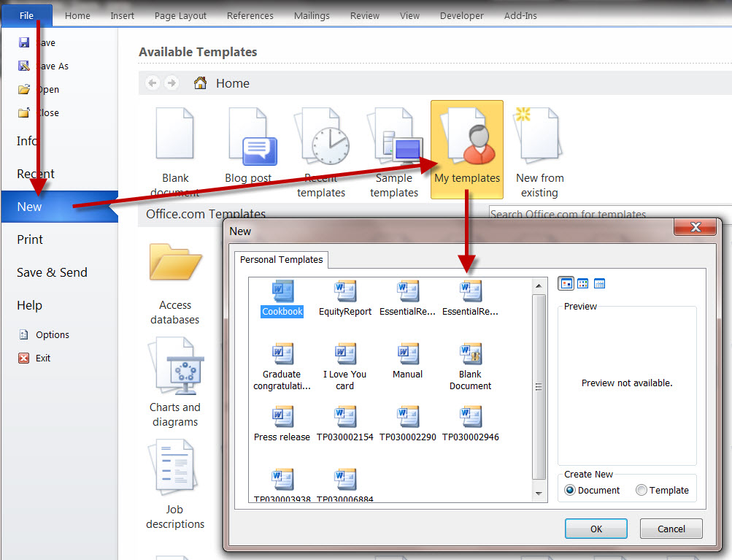
Task: Open the Cookbook template icon
Action: point(282,292)
